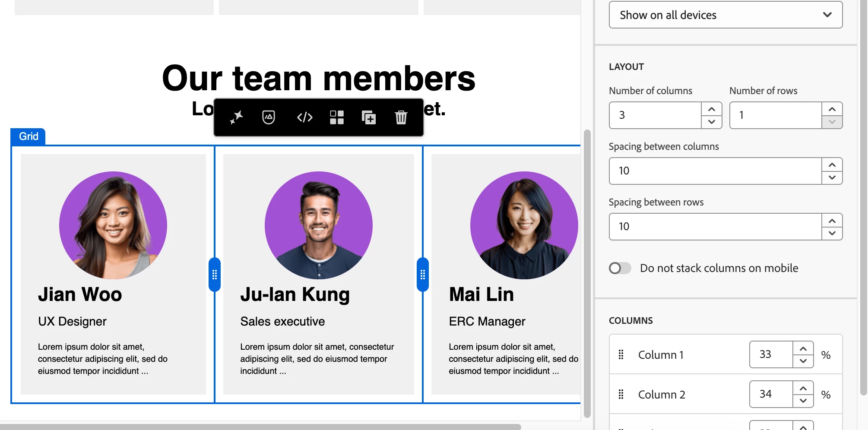Select Mai Lin's profile photo
Viewport: 868px width, 430px height.
coord(524,225)
